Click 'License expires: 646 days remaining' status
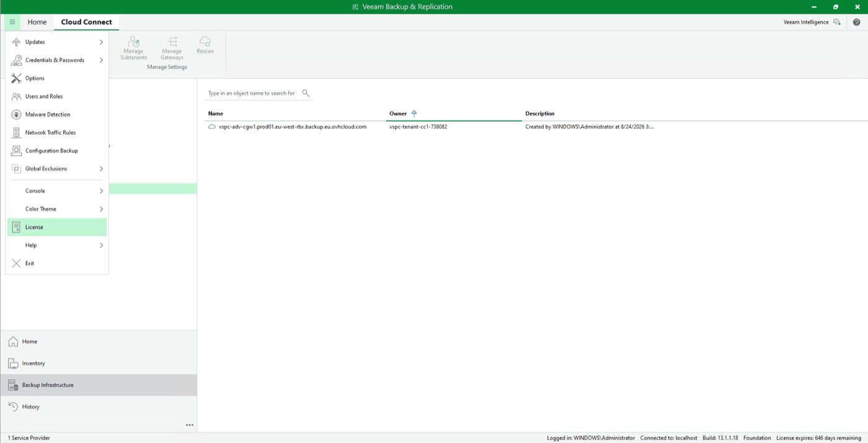The width and height of the screenshot is (868, 443). [818, 438]
